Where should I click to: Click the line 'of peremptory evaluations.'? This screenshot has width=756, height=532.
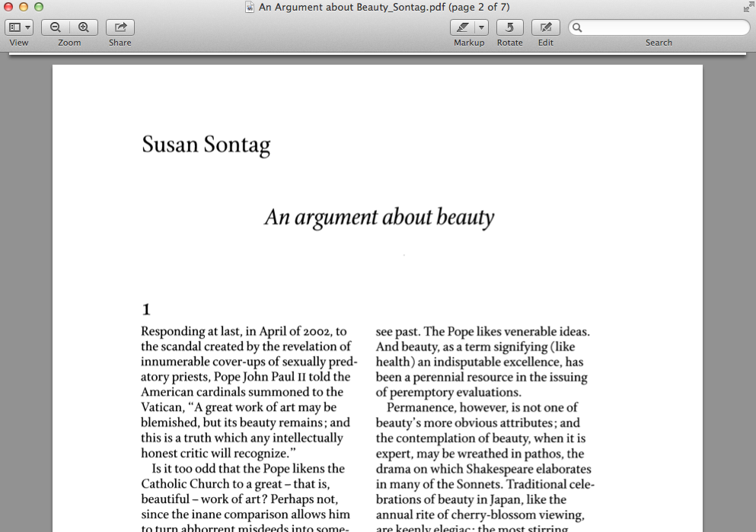click(x=448, y=392)
